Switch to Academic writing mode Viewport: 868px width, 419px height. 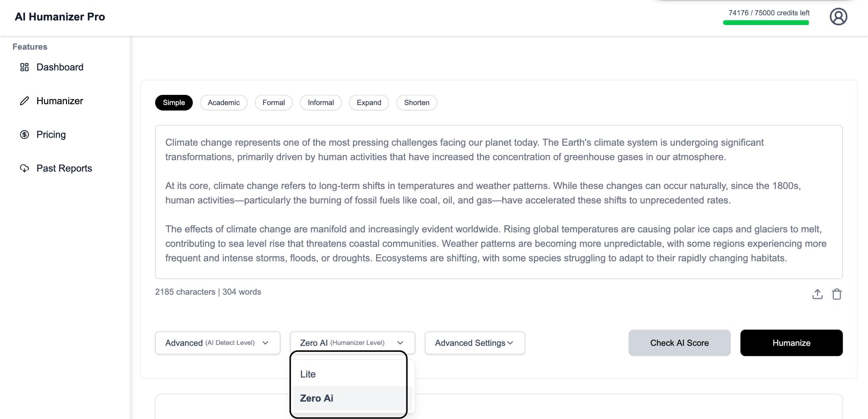[223, 103]
